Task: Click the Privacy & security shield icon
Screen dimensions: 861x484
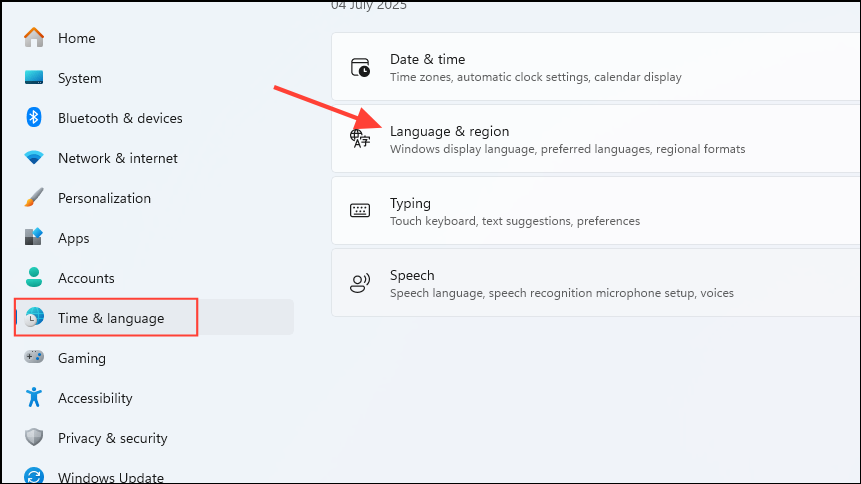Action: (34, 438)
